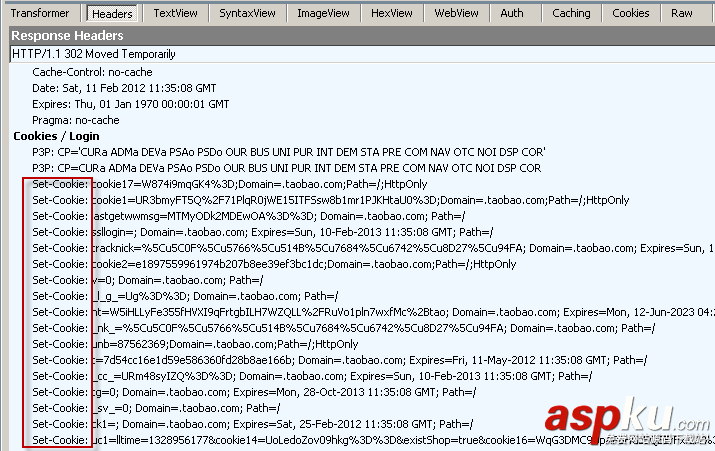Open the TextView tab
This screenshot has width=715, height=451.
pos(176,13)
